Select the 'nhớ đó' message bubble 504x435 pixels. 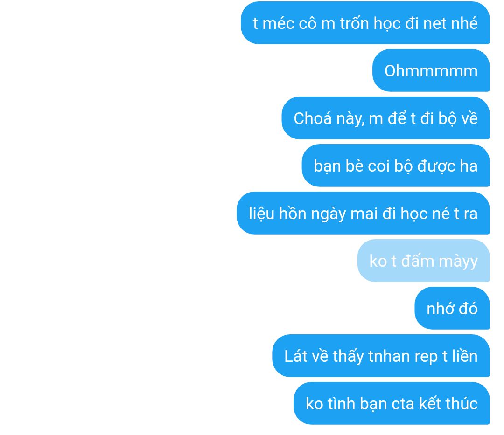click(x=452, y=308)
